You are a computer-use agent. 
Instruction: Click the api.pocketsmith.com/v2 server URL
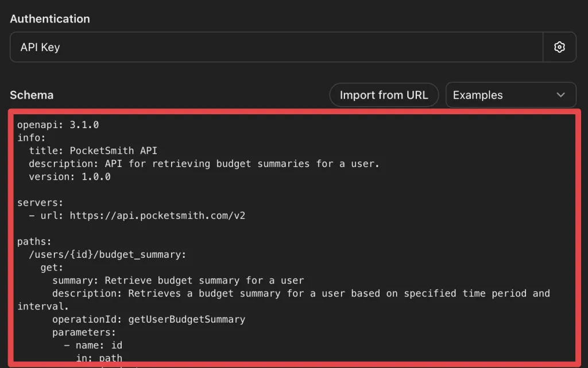(x=157, y=216)
